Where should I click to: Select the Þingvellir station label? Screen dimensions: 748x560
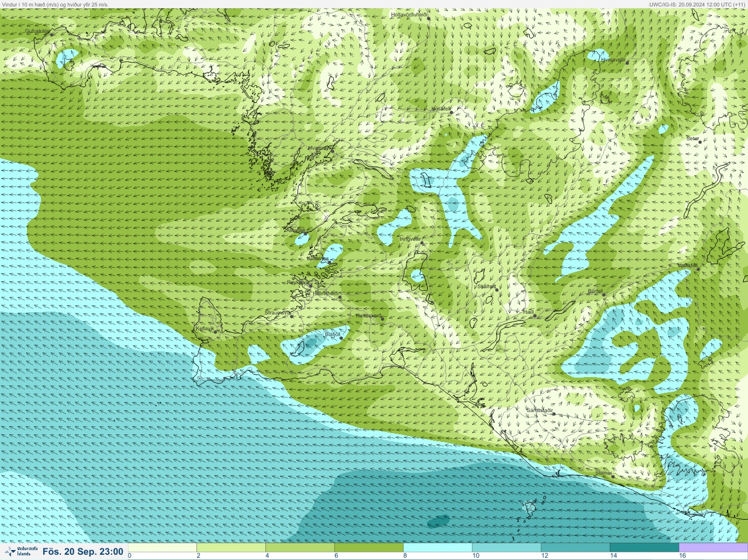point(410,239)
